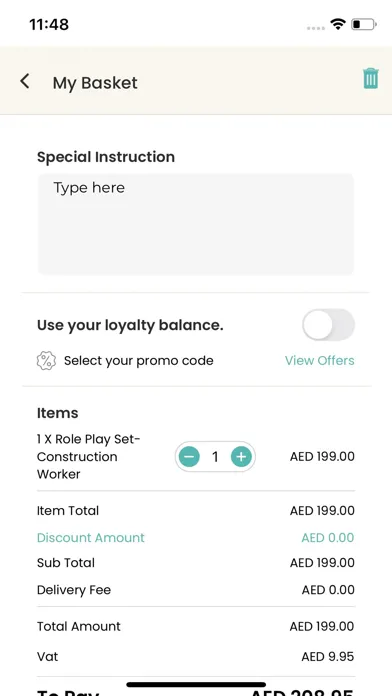Tap the back arrow next to My Basket

pyautogui.click(x=25, y=82)
